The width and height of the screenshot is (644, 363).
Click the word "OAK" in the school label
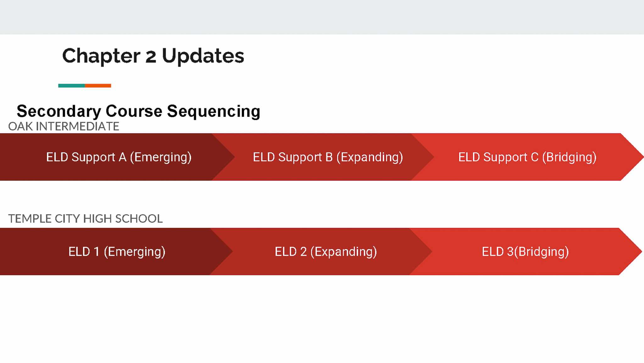(x=20, y=127)
